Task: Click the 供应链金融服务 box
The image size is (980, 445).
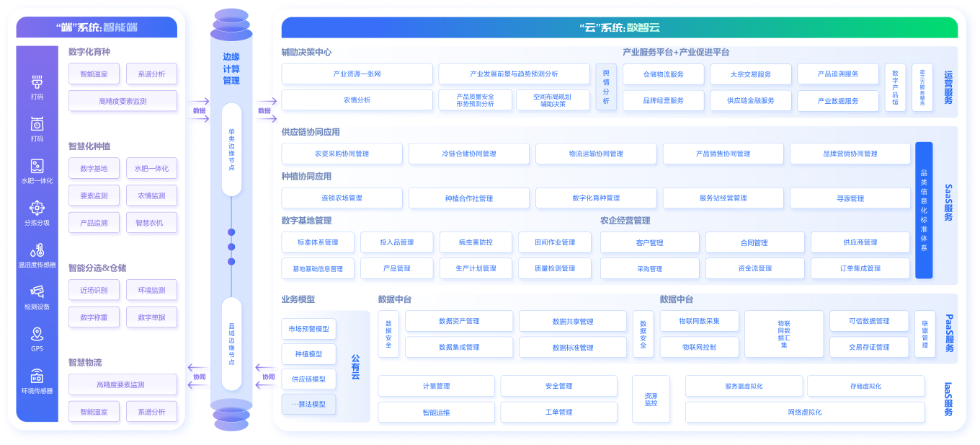Action: tap(750, 100)
